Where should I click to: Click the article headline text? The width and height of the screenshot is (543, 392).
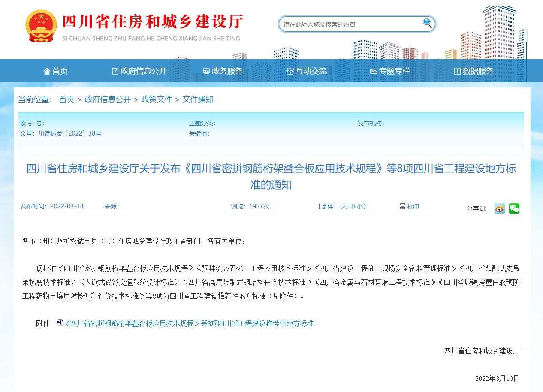point(271,177)
